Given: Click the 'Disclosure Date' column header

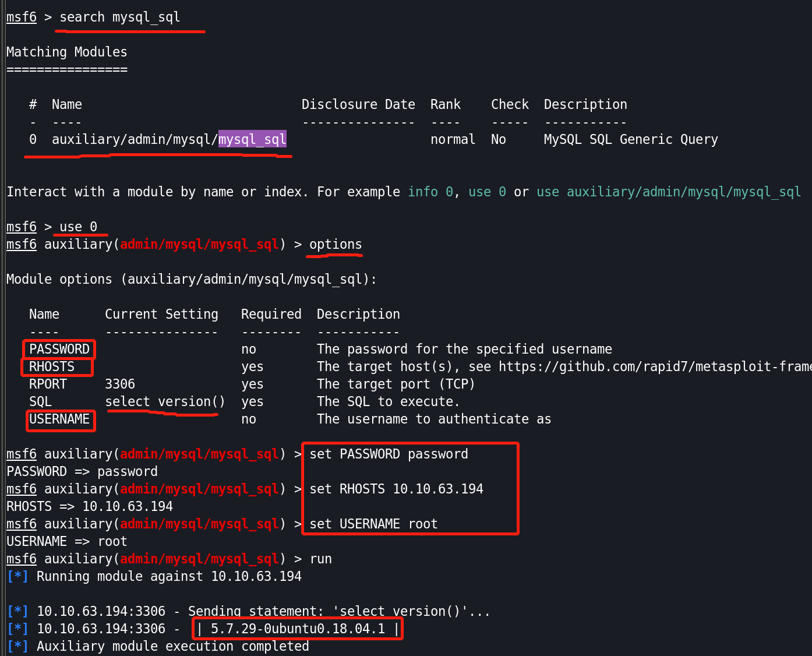Looking at the screenshot, I should pos(358,104).
